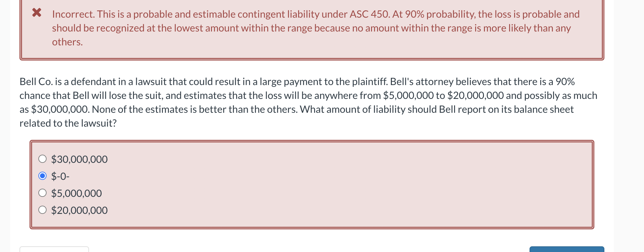Viewport: 644px width, 252px height.
Task: Select the $20,000,000 radio button
Action: click(x=43, y=210)
